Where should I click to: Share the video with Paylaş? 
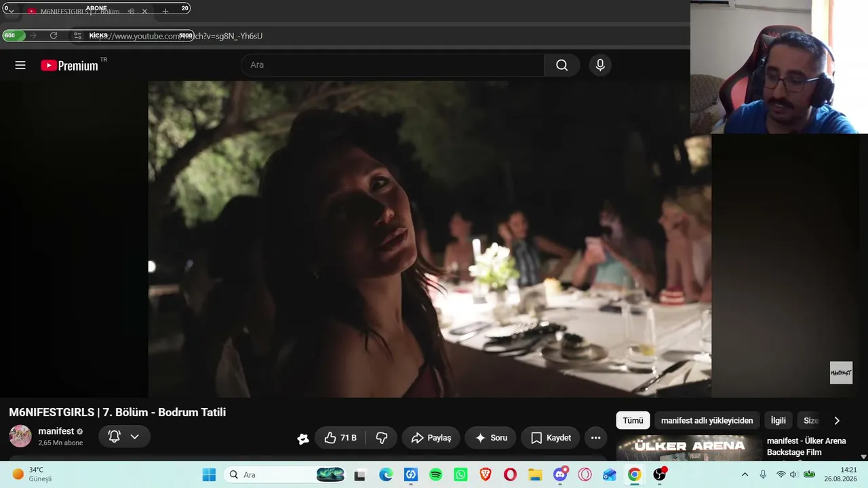coord(431,438)
